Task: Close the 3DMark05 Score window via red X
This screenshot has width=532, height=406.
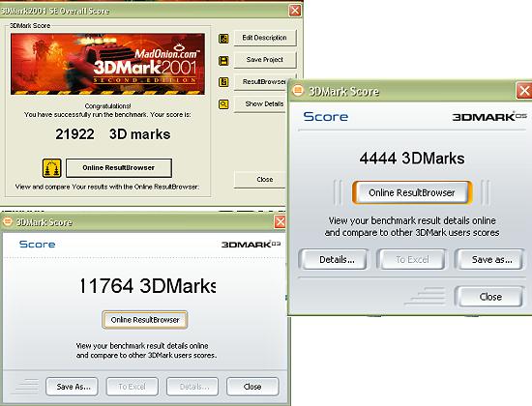Action: pos(524,91)
